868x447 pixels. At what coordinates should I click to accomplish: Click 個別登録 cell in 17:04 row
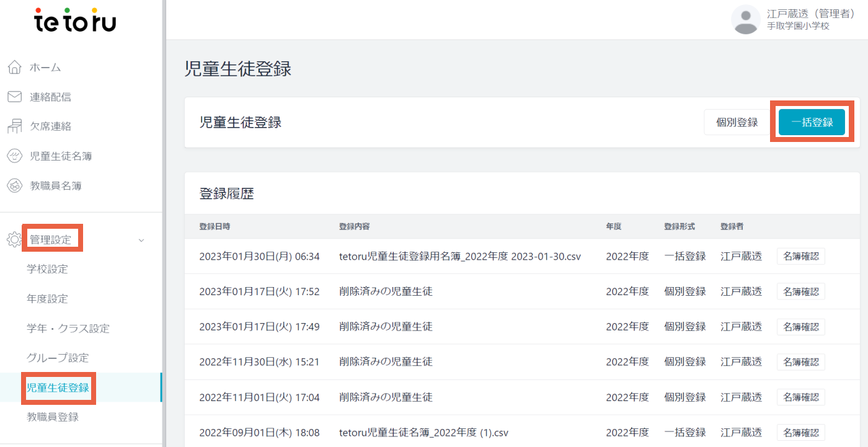click(685, 397)
